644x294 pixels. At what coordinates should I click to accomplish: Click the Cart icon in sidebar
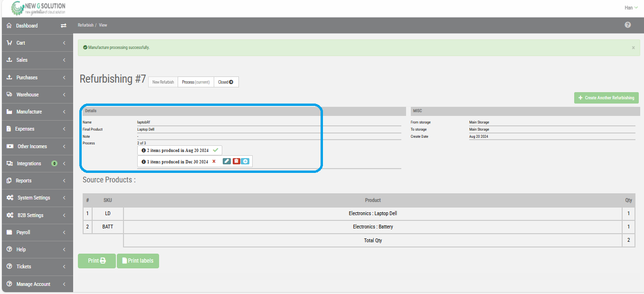pyautogui.click(x=9, y=43)
